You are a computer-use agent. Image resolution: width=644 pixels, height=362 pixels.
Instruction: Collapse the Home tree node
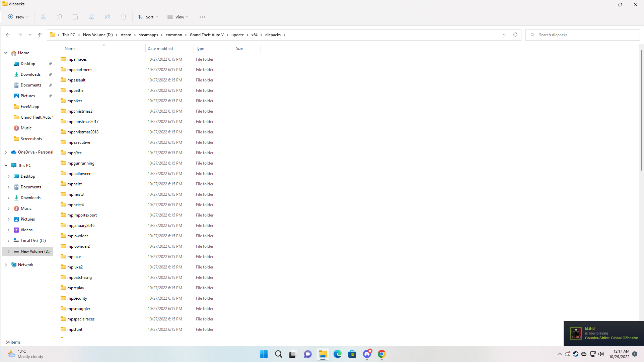6,53
